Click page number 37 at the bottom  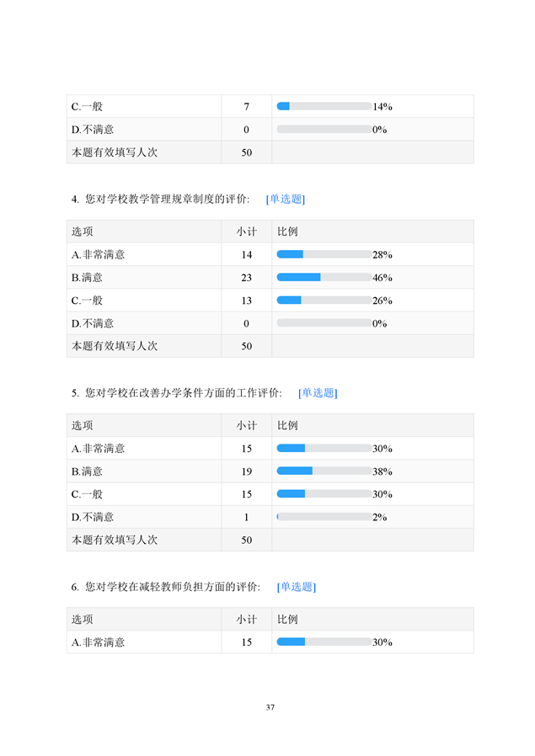point(270,707)
